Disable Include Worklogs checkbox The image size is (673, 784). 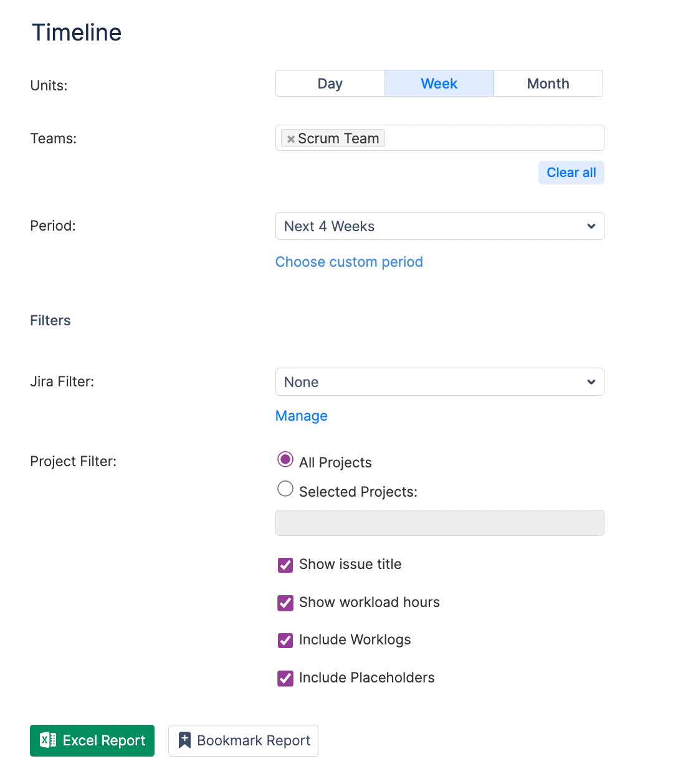[x=285, y=640]
